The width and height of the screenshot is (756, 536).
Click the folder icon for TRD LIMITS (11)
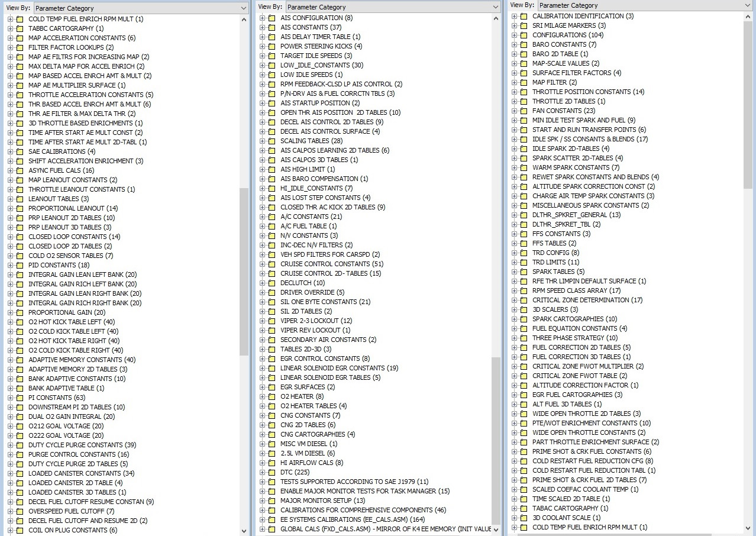coord(524,262)
